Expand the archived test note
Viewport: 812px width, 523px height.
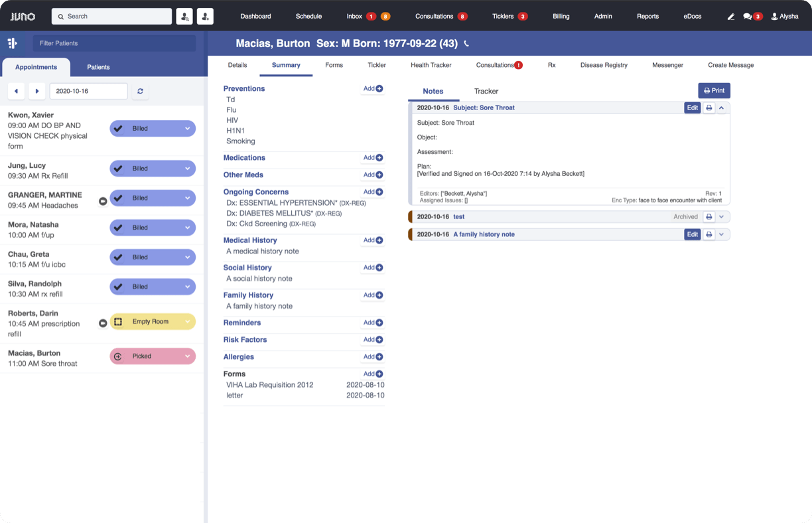tap(722, 216)
